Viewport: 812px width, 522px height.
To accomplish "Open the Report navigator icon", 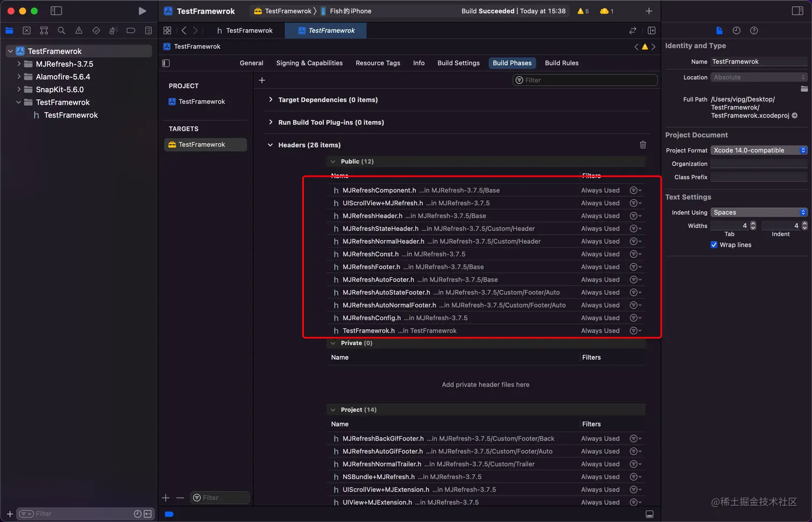I will click(x=148, y=31).
